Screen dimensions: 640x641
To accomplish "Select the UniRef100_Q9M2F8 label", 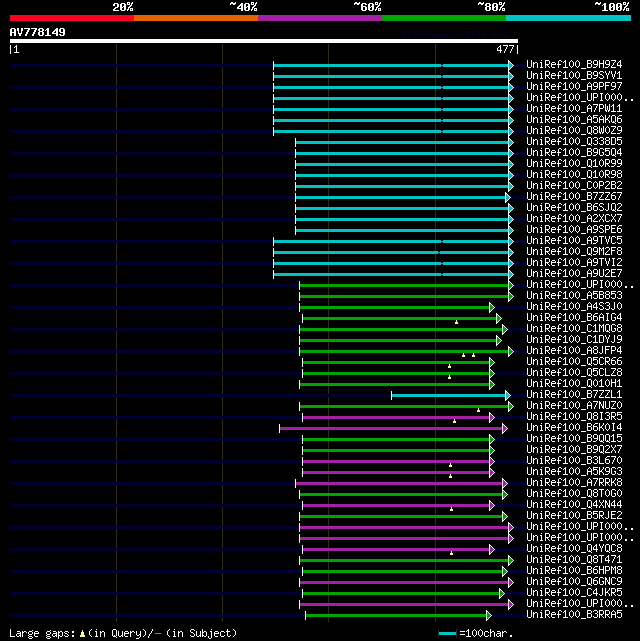I will click(x=574, y=251).
